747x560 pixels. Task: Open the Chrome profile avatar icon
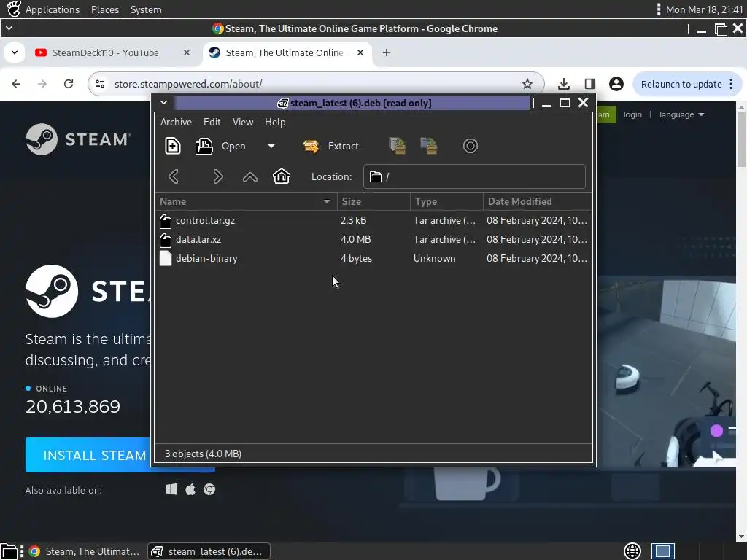[x=616, y=84]
